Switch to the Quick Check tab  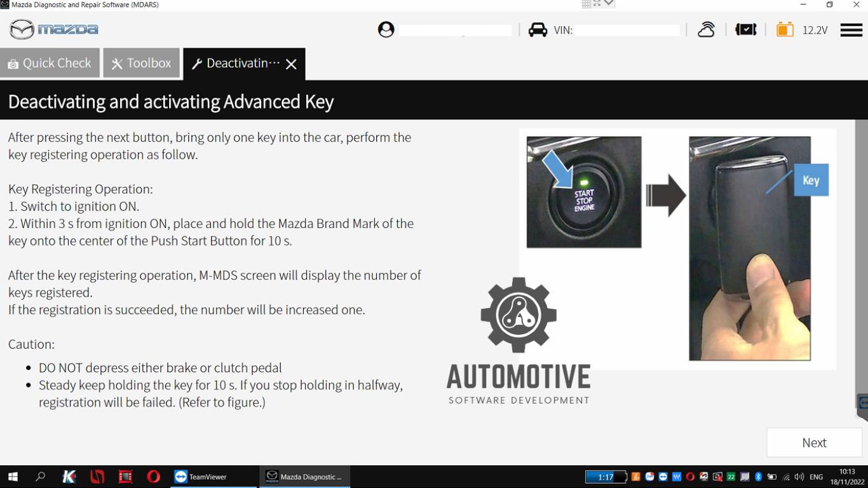50,63
